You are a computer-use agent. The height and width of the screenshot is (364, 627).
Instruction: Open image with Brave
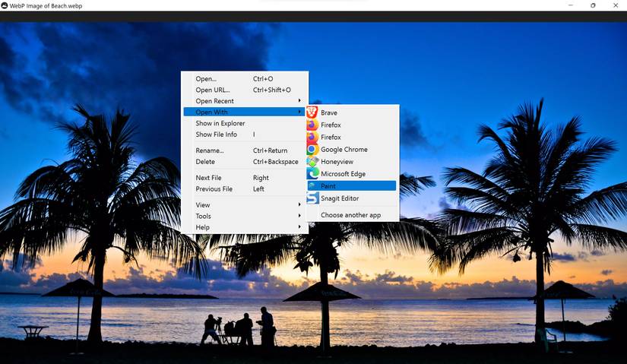(x=352, y=112)
